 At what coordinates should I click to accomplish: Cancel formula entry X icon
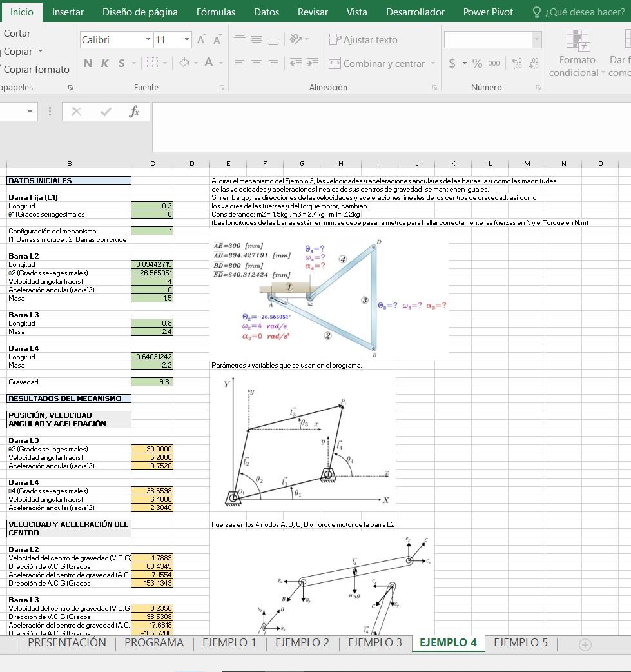[76, 112]
